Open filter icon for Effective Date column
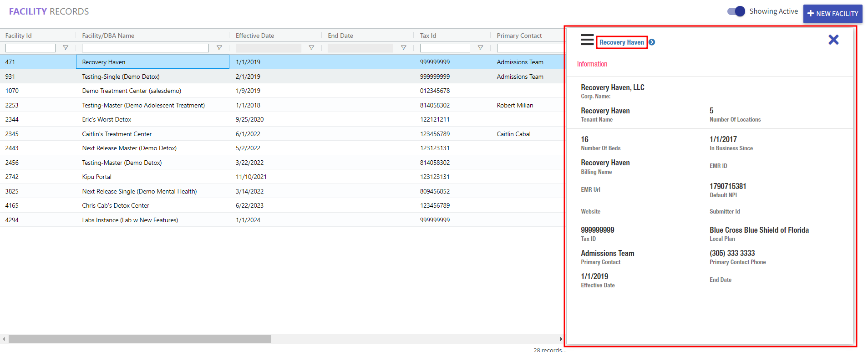Image resolution: width=868 pixels, height=352 pixels. (311, 48)
